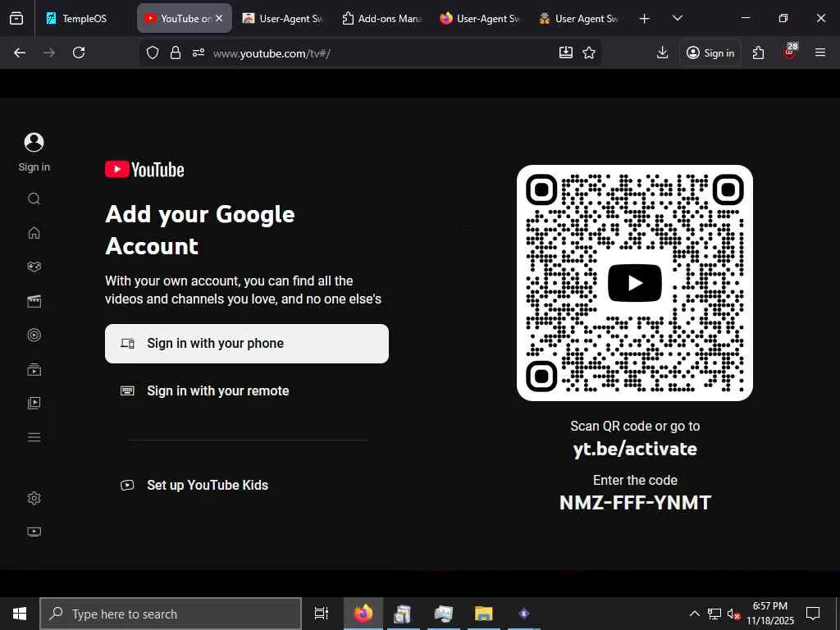This screenshot has width=840, height=630.
Task: Open site permissions icon in address bar
Action: 199,52
